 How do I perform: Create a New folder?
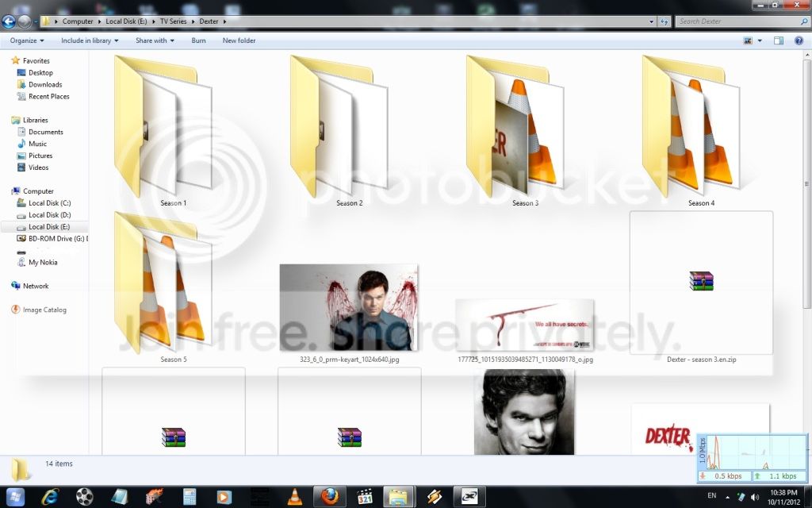[239, 40]
